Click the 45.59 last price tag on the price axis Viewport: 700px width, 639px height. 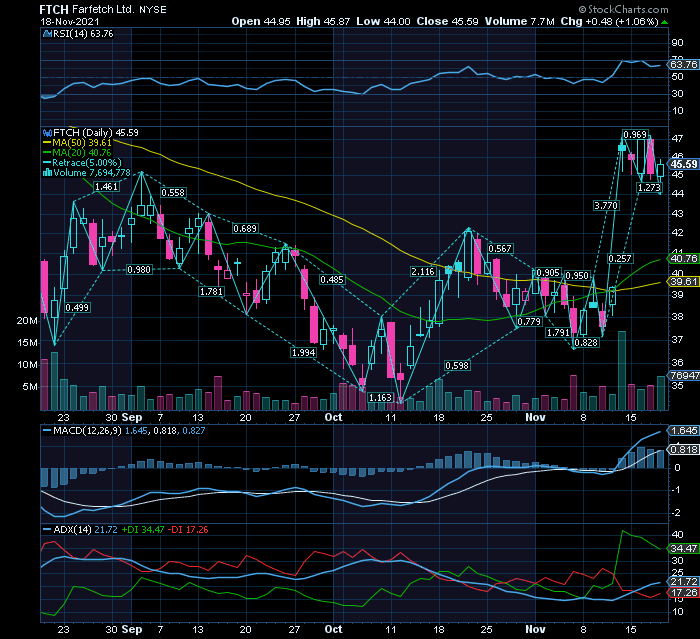683,164
